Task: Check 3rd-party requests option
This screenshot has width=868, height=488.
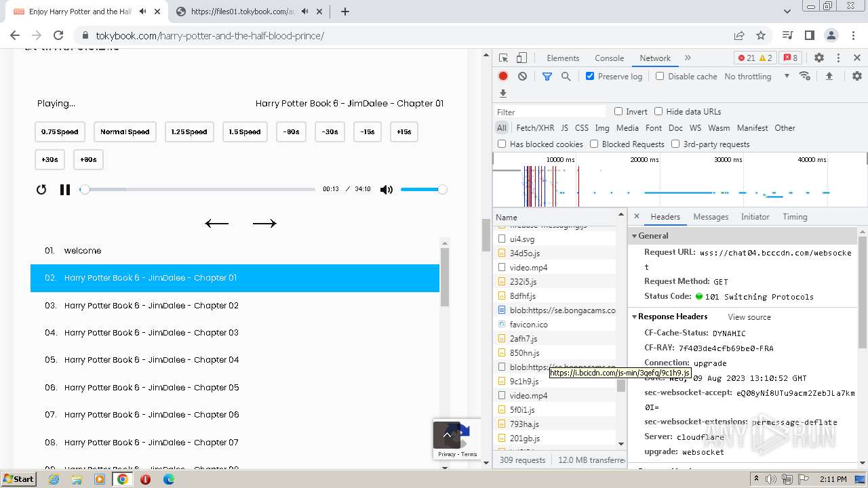Action: click(675, 144)
